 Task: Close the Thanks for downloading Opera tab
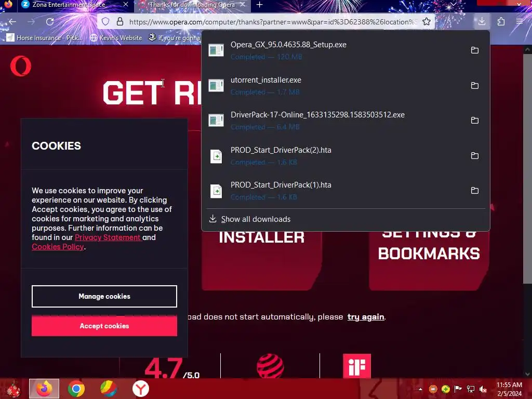pos(243,4)
